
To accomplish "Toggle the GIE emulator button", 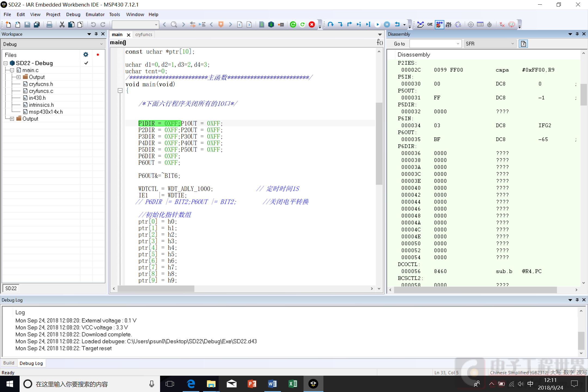I will click(430, 24).
